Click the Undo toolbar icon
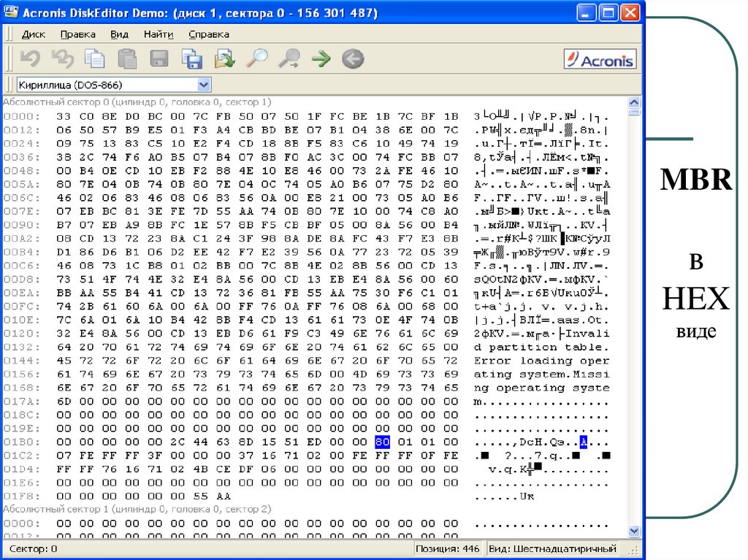This screenshot has height=560, width=748. pos(30,58)
